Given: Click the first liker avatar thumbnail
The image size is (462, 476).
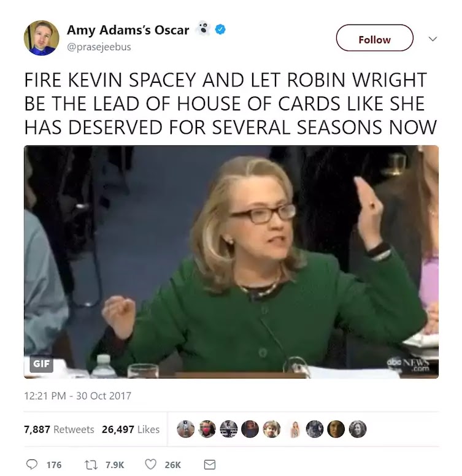Looking at the screenshot, I should click(185, 429).
